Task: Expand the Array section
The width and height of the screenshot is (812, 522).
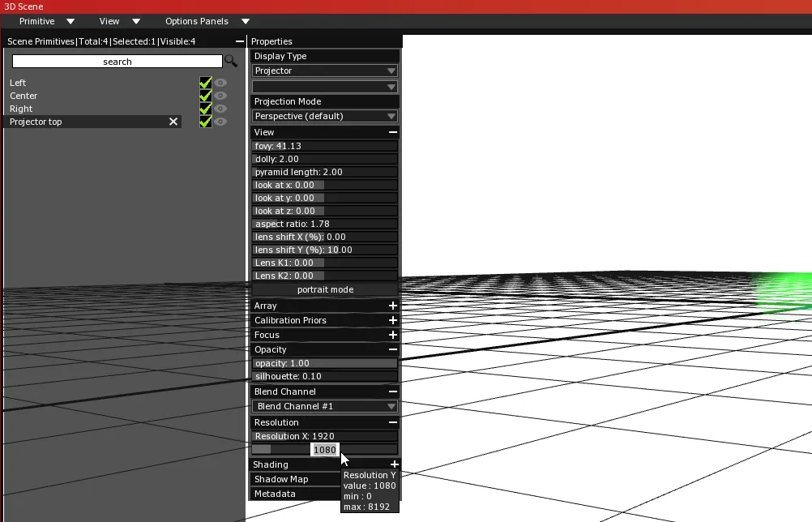Action: (x=393, y=306)
